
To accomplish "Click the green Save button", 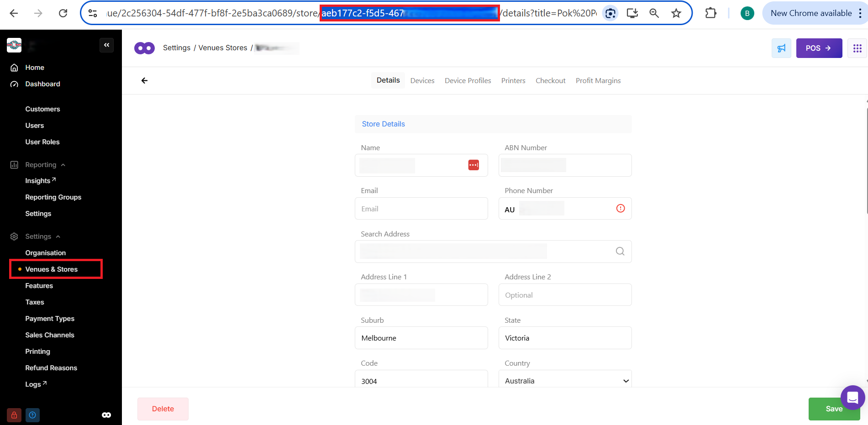I will (834, 409).
